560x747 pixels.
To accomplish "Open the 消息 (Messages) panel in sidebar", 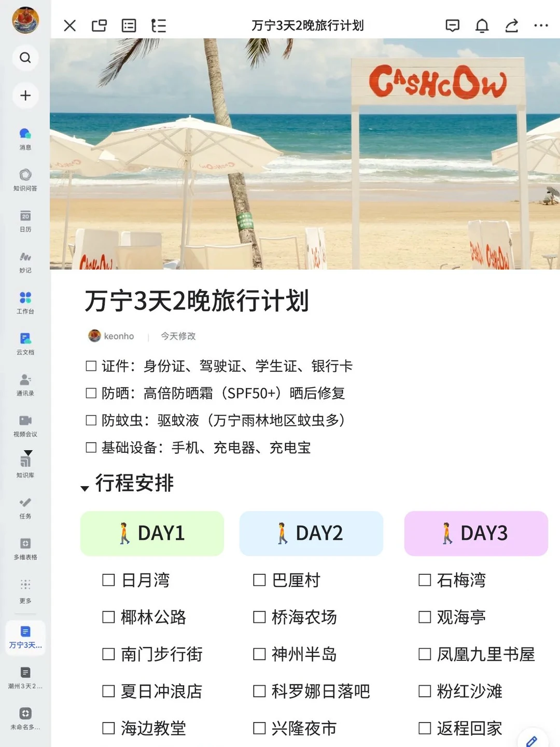I will point(25,139).
